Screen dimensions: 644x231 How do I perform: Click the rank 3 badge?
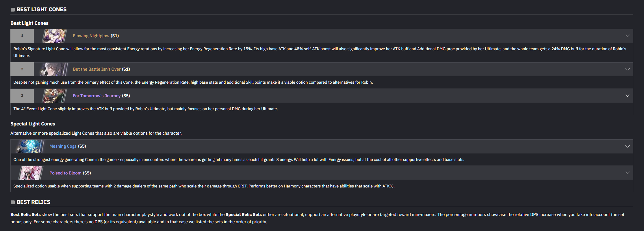22,96
